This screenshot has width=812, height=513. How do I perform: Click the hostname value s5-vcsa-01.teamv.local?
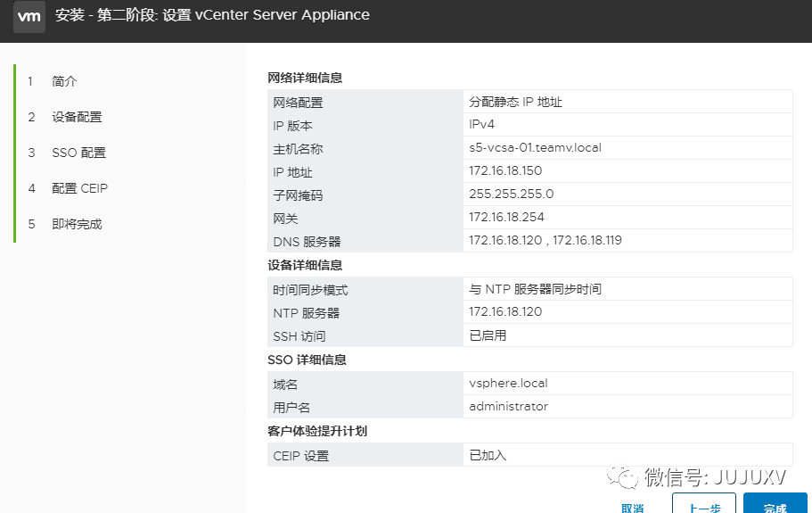coord(535,147)
